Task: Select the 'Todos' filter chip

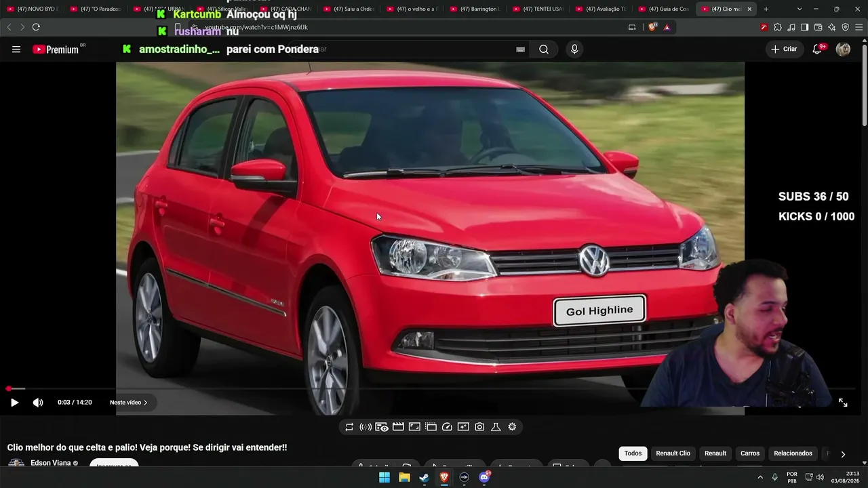Action: pyautogui.click(x=633, y=453)
